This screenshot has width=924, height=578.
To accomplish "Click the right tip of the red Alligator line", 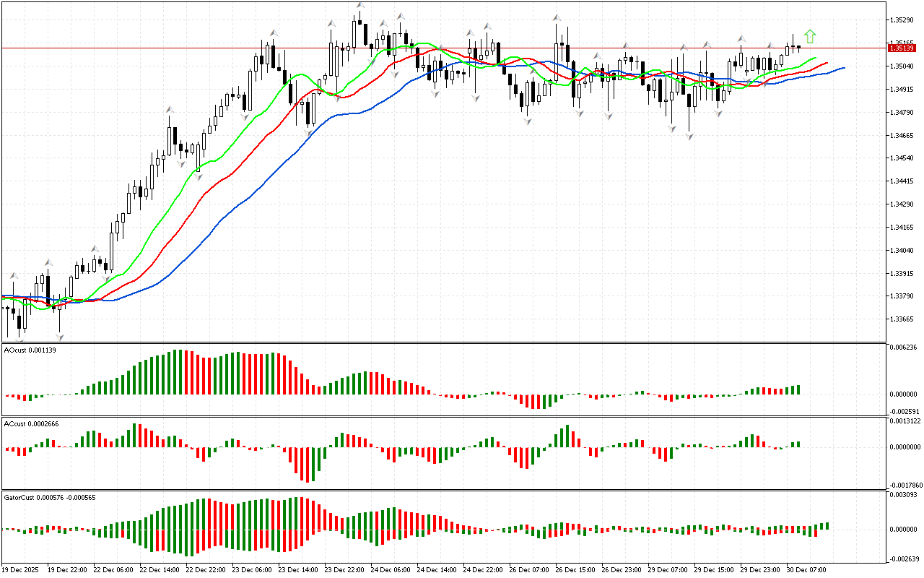I will 827,63.
